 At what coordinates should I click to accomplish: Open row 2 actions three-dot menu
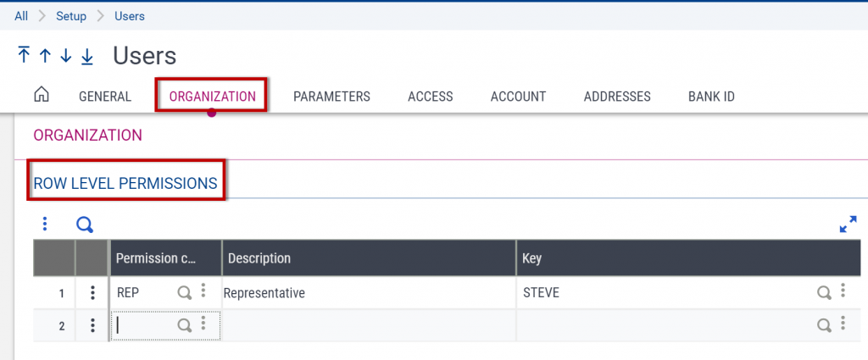[x=92, y=325]
